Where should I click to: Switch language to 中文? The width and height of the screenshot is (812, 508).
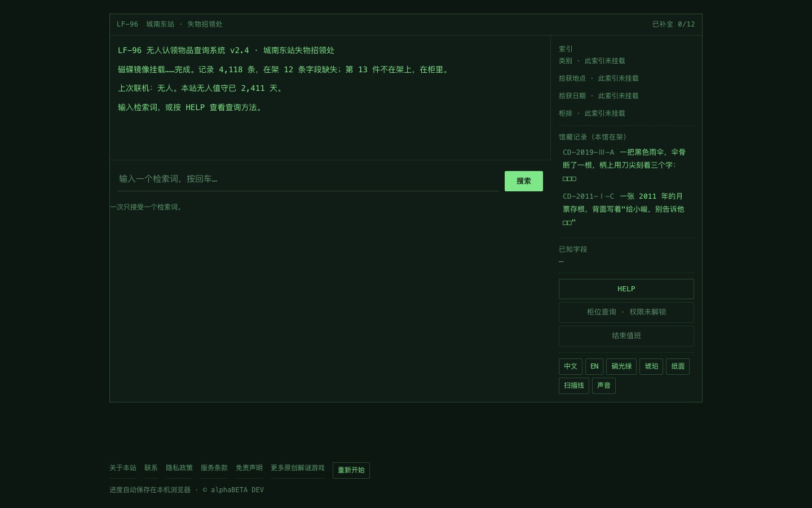coord(571,366)
